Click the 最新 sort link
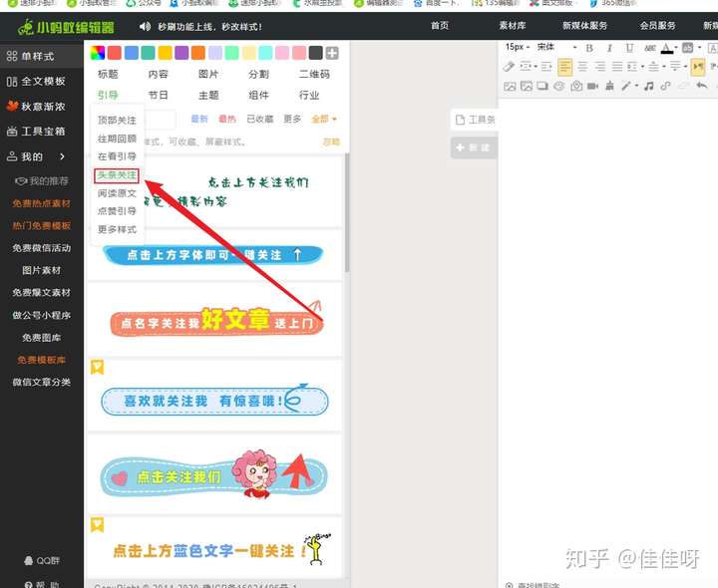 (x=199, y=119)
